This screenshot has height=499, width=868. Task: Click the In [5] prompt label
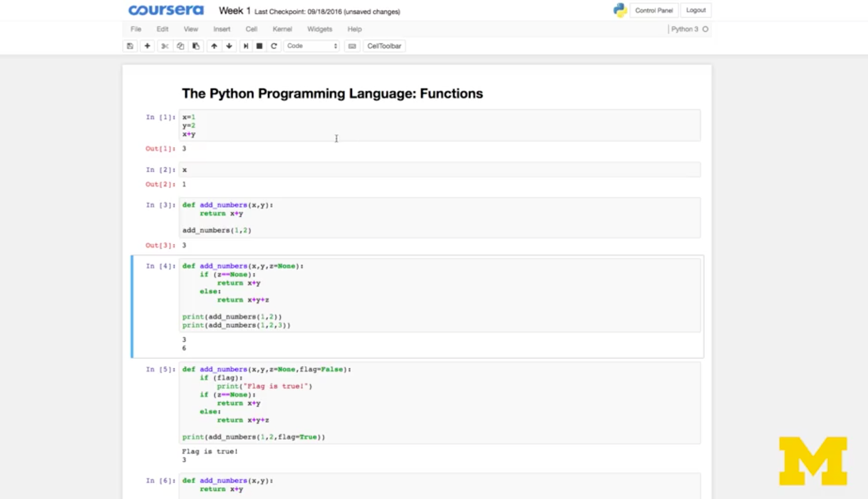pos(160,369)
